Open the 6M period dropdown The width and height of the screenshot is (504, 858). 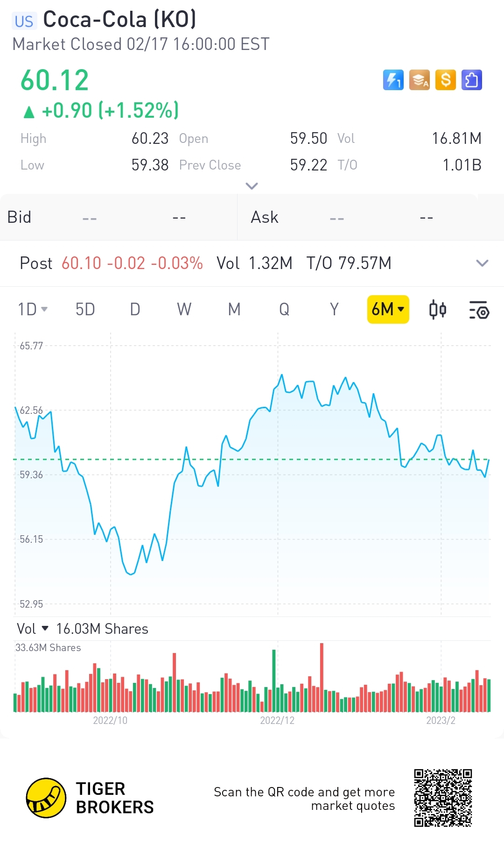(x=388, y=309)
